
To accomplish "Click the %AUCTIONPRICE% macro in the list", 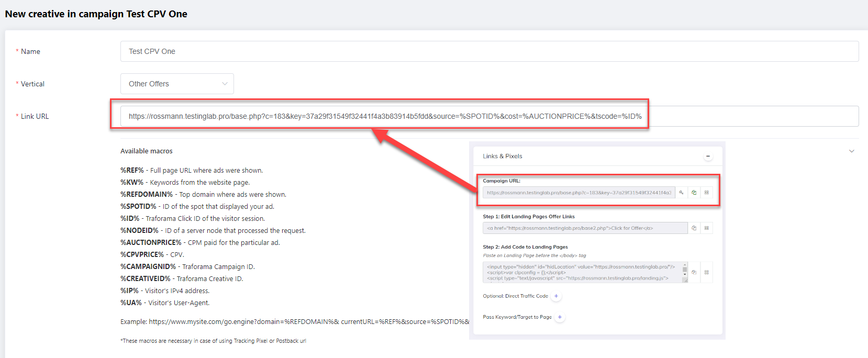I will [x=151, y=243].
